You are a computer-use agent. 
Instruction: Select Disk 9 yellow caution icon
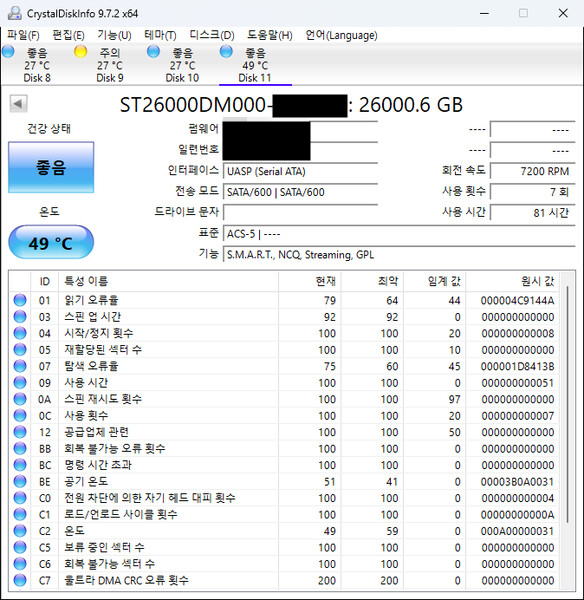point(81,51)
